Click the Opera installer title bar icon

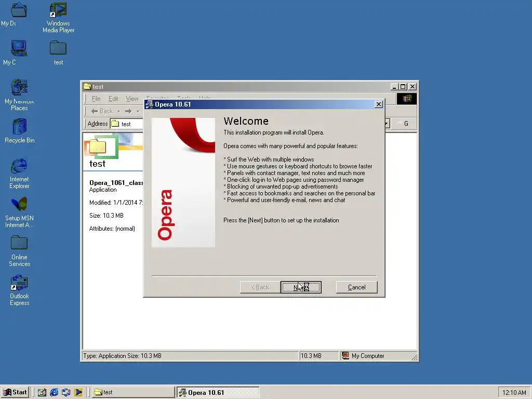[149, 104]
